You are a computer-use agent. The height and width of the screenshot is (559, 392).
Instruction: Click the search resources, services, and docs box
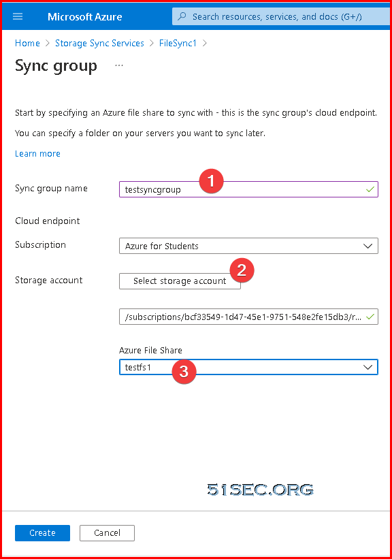tap(281, 16)
